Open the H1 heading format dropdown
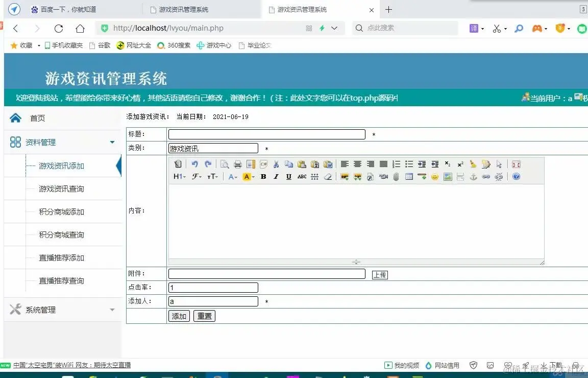Image resolution: width=588 pixels, height=378 pixels. pyautogui.click(x=180, y=176)
